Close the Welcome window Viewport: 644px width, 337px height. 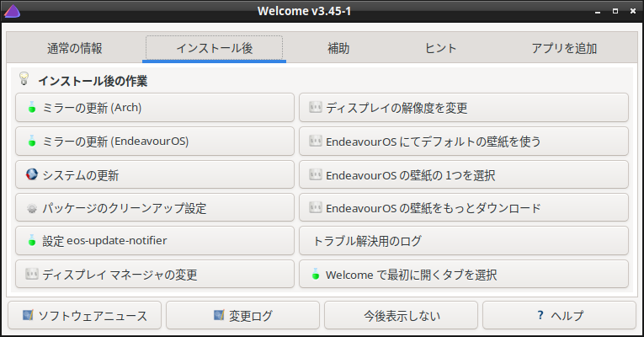[633, 11]
